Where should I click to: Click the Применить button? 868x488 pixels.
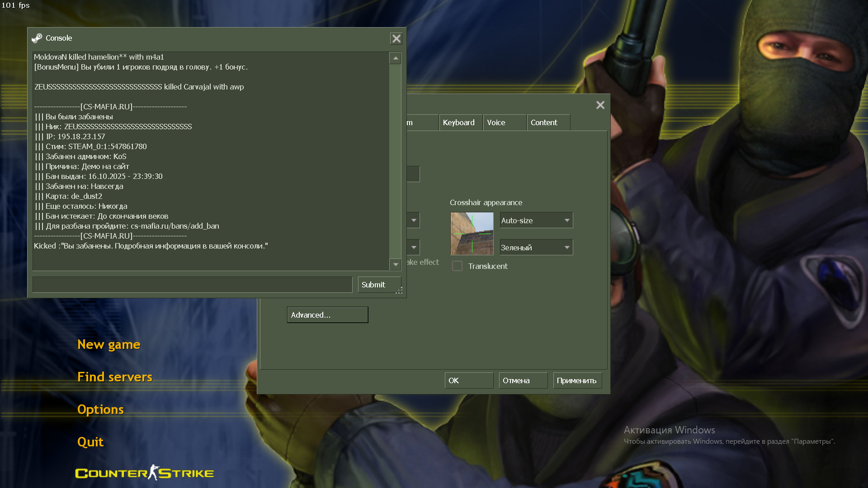coord(576,380)
